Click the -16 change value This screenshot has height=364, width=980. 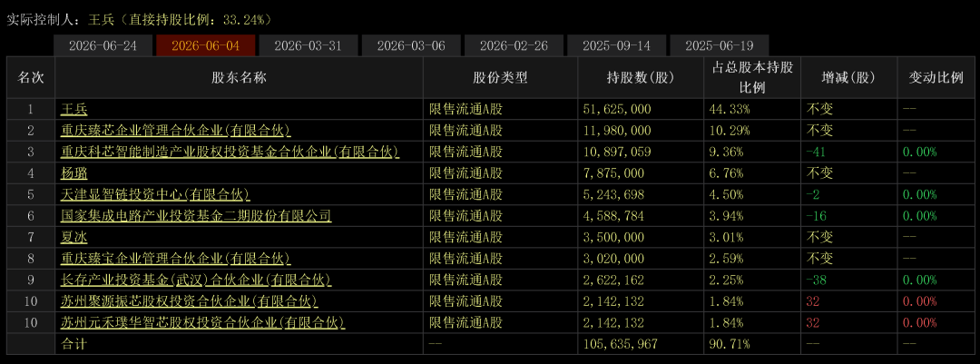[x=817, y=216]
